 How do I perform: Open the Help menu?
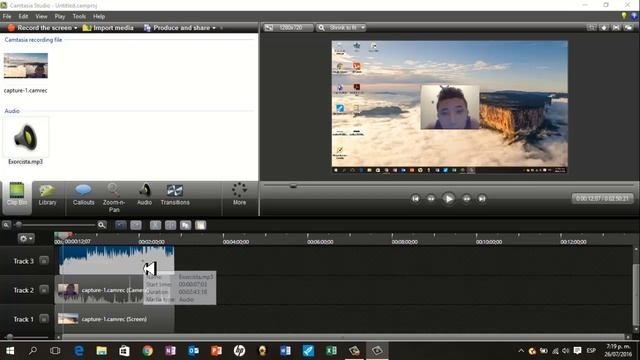point(99,16)
